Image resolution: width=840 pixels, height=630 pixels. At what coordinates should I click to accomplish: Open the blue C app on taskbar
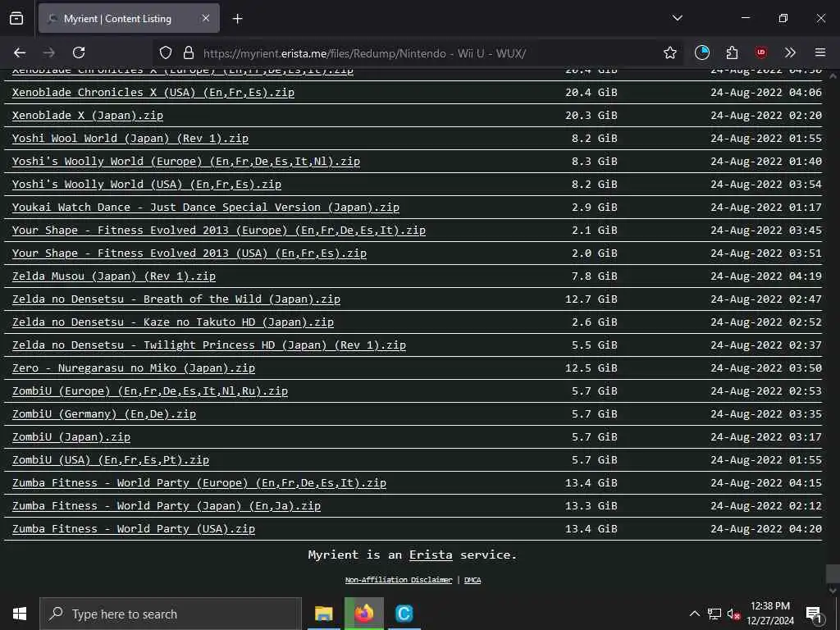(x=404, y=614)
